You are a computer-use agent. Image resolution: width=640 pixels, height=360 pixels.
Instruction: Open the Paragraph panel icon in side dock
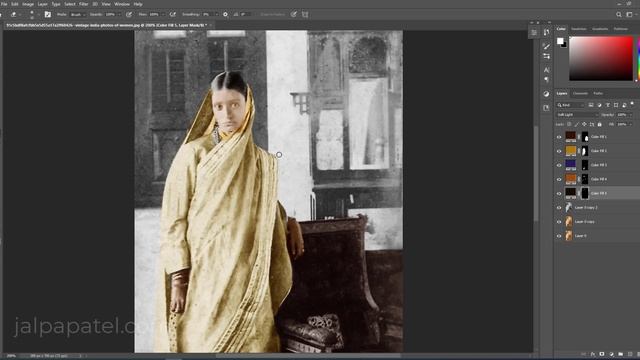pyautogui.click(x=546, y=80)
